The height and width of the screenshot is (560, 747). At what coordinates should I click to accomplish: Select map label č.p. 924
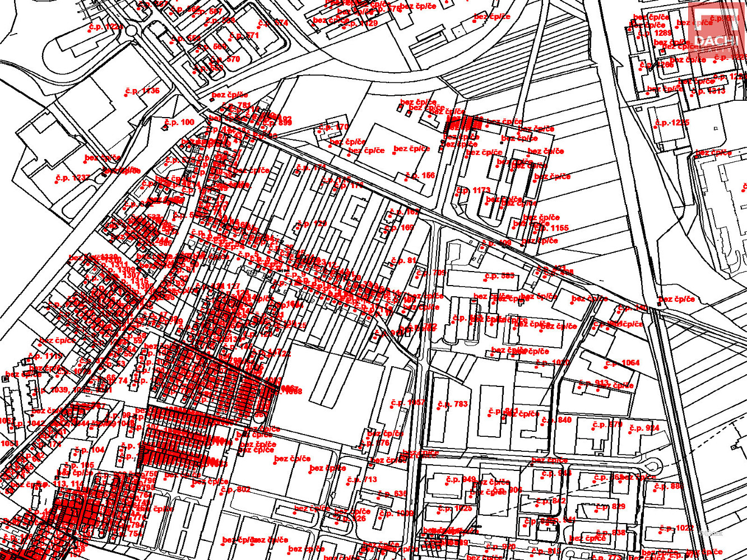644,428
